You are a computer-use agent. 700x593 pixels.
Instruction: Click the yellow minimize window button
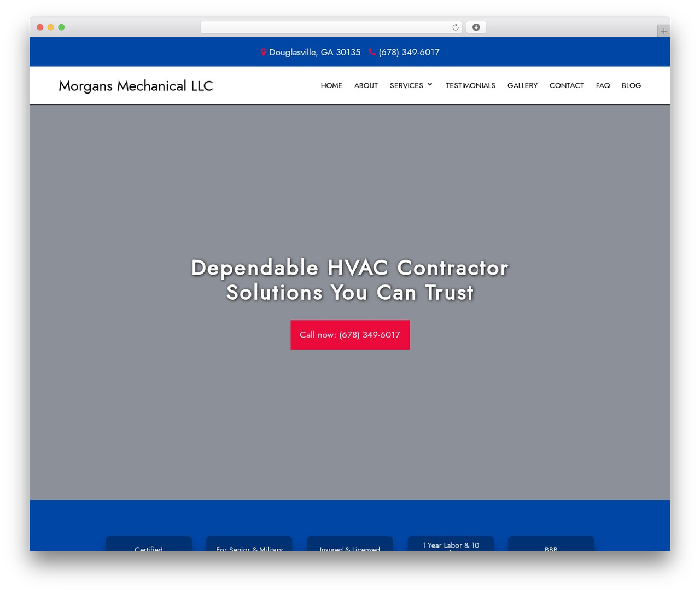tap(50, 27)
